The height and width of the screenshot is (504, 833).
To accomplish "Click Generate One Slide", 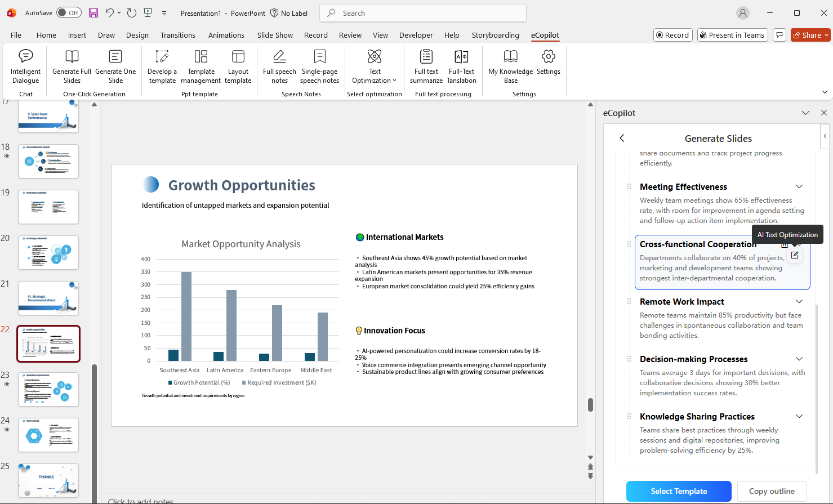I will tap(115, 65).
